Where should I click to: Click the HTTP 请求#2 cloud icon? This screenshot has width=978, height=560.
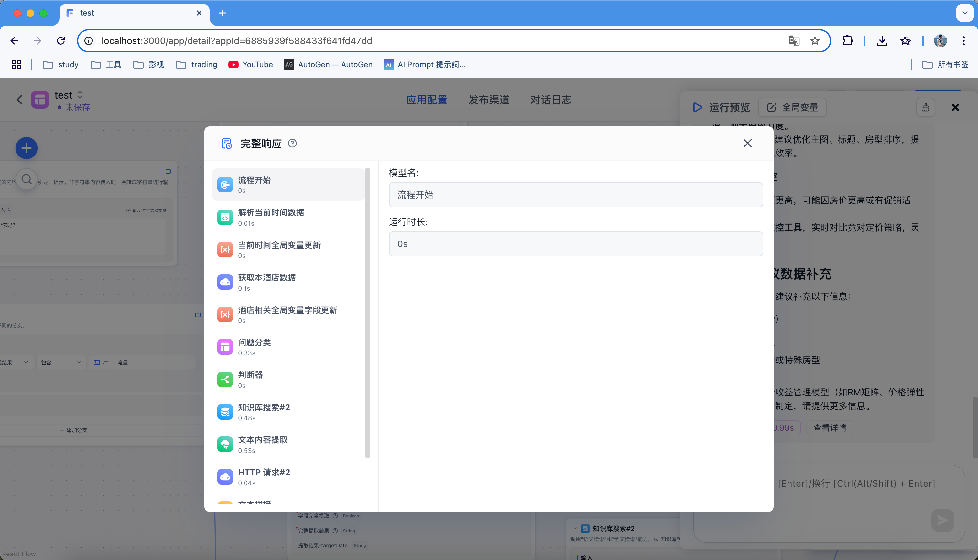(x=225, y=477)
